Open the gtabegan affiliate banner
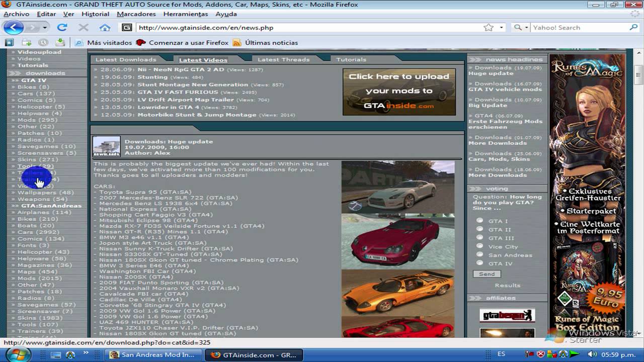Viewport: 644px width, 362px height. coord(507,315)
